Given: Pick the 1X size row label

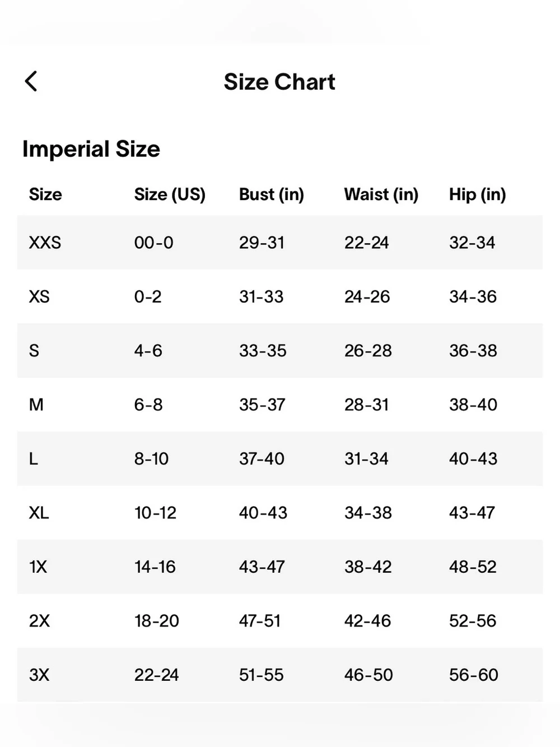Looking at the screenshot, I should point(38,567).
